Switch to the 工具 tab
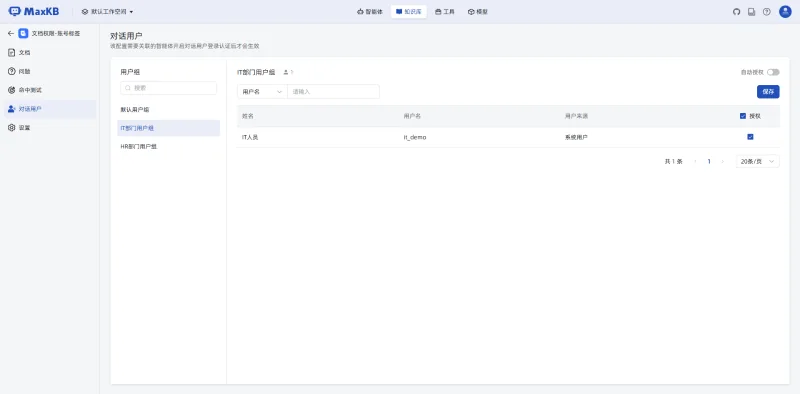Image resolution: width=800 pixels, height=394 pixels. pos(444,12)
